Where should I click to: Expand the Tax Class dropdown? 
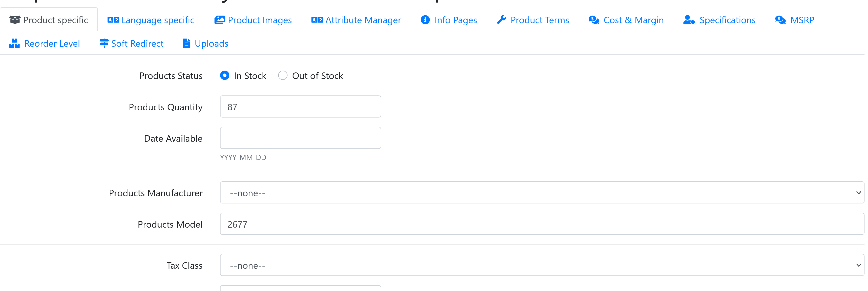click(x=542, y=265)
